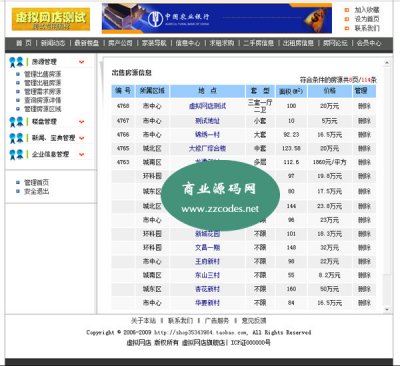Open the 虚拟网店测试 listing link
This screenshot has width=400, height=366.
[x=207, y=106]
